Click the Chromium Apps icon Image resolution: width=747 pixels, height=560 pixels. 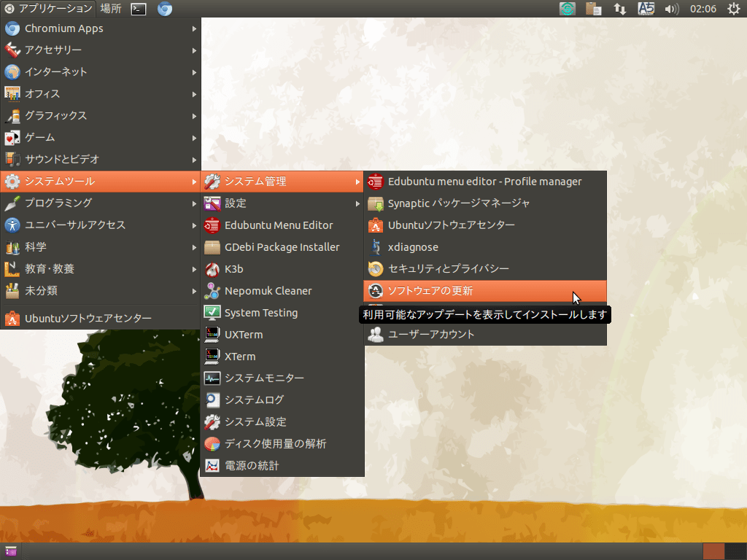[12, 28]
